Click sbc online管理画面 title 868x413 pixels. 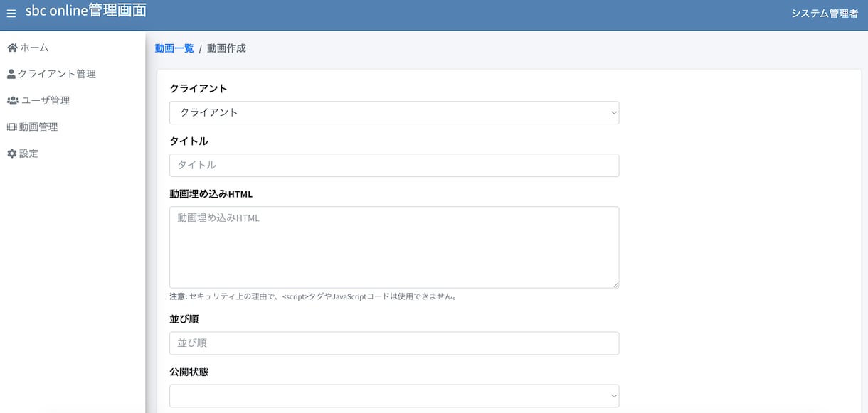(x=86, y=11)
